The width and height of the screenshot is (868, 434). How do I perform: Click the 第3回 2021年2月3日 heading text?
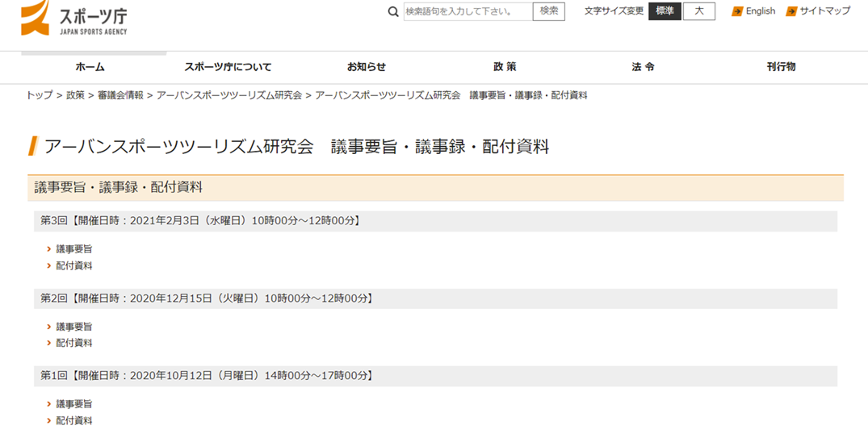pos(202,221)
